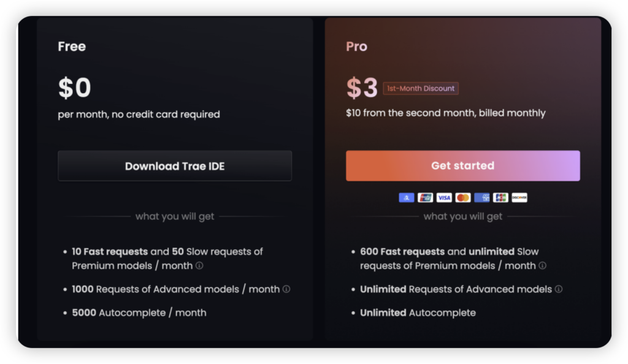Select the Pro plan heading
Screen dimensions: 628x364
point(356,47)
